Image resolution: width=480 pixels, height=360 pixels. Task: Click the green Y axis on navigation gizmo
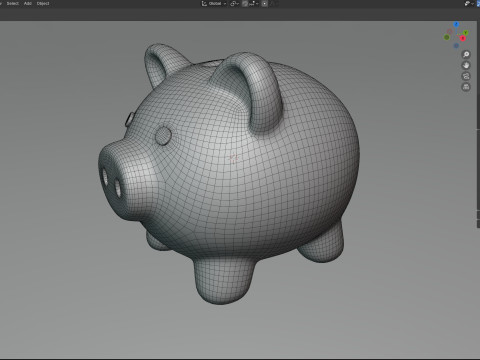point(466,33)
